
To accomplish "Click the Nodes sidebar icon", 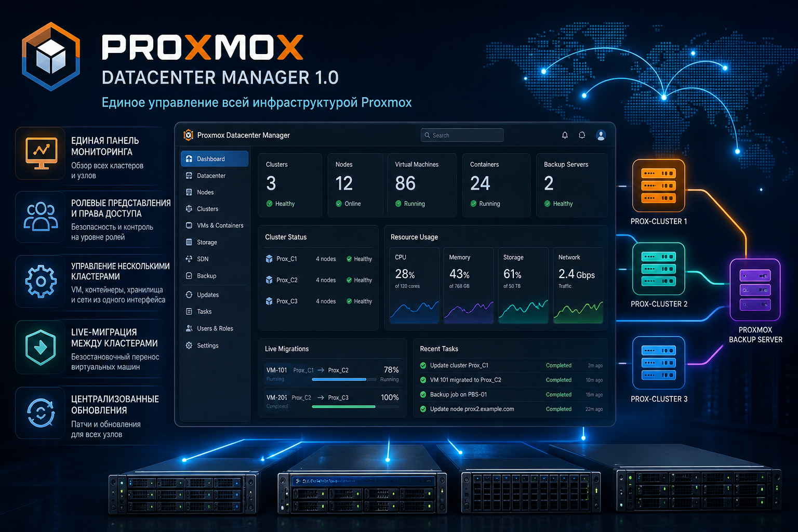I will coord(189,192).
